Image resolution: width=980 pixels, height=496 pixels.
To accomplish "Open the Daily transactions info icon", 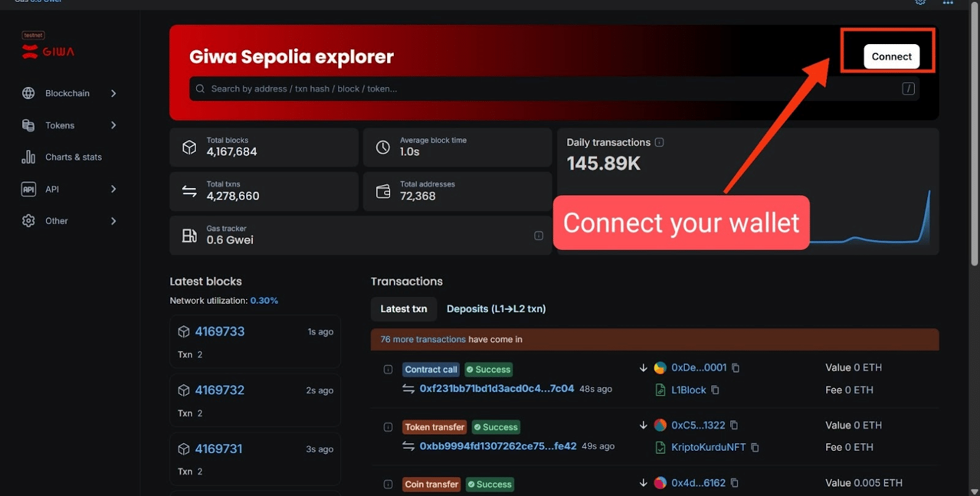I will [659, 142].
